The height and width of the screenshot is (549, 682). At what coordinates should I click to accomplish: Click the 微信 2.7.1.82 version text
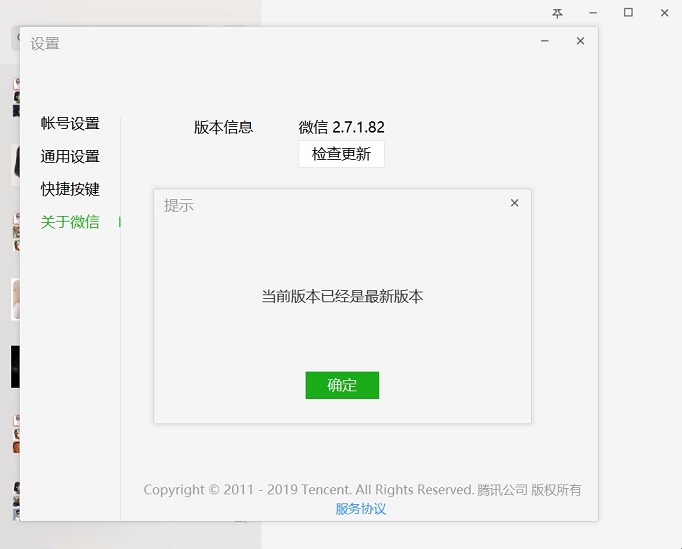[x=341, y=127]
